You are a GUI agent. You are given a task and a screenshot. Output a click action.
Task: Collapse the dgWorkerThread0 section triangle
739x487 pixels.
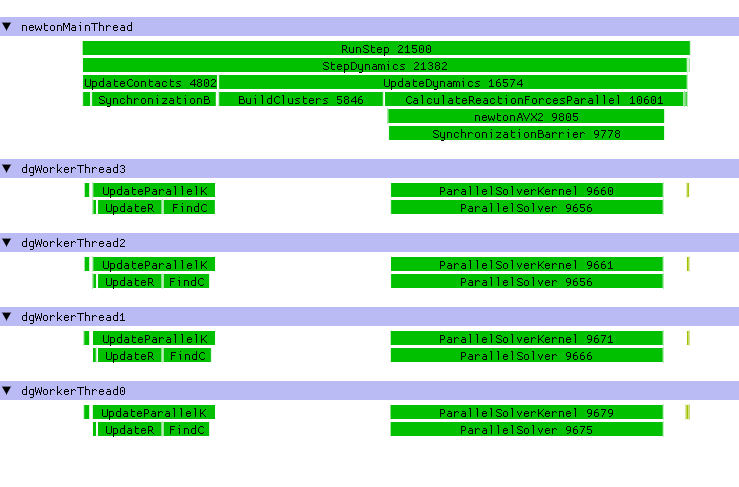7,391
